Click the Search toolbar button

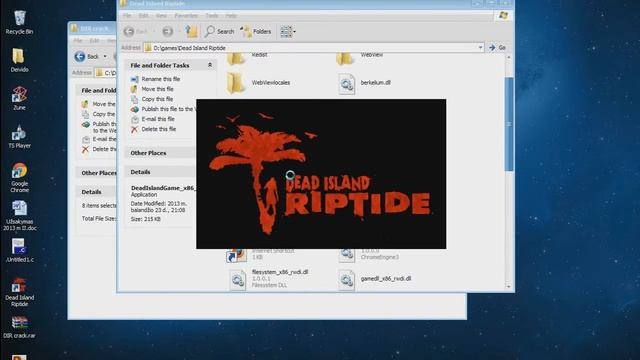[220, 31]
